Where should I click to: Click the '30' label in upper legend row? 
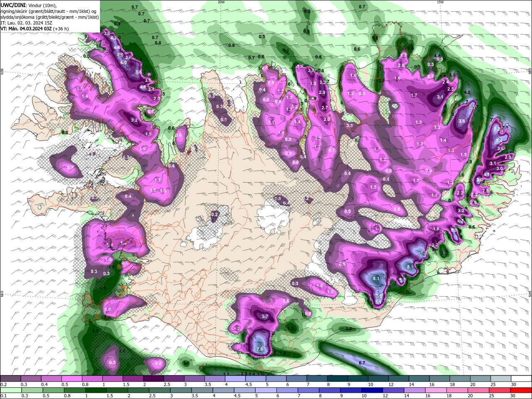[513, 384]
